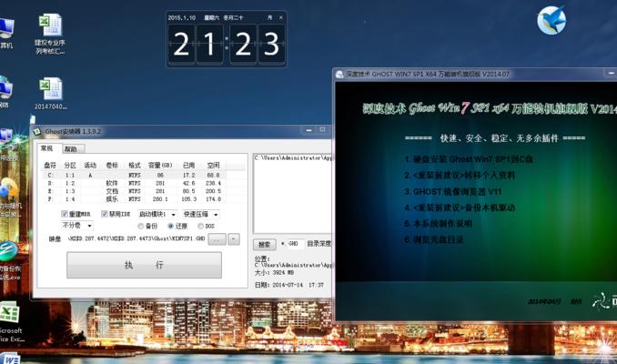Expand the 不分卷 dropdown

pyautogui.click(x=77, y=226)
